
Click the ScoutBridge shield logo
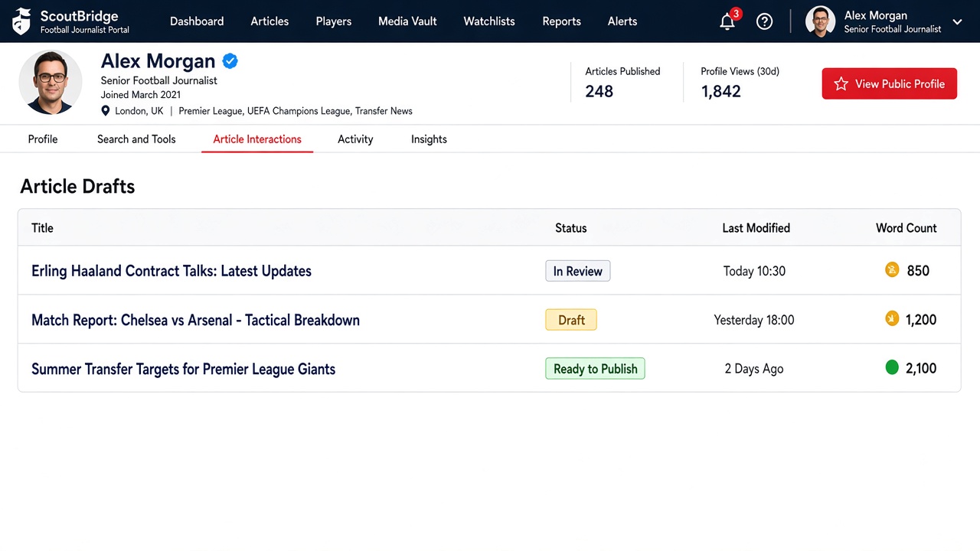click(x=21, y=21)
